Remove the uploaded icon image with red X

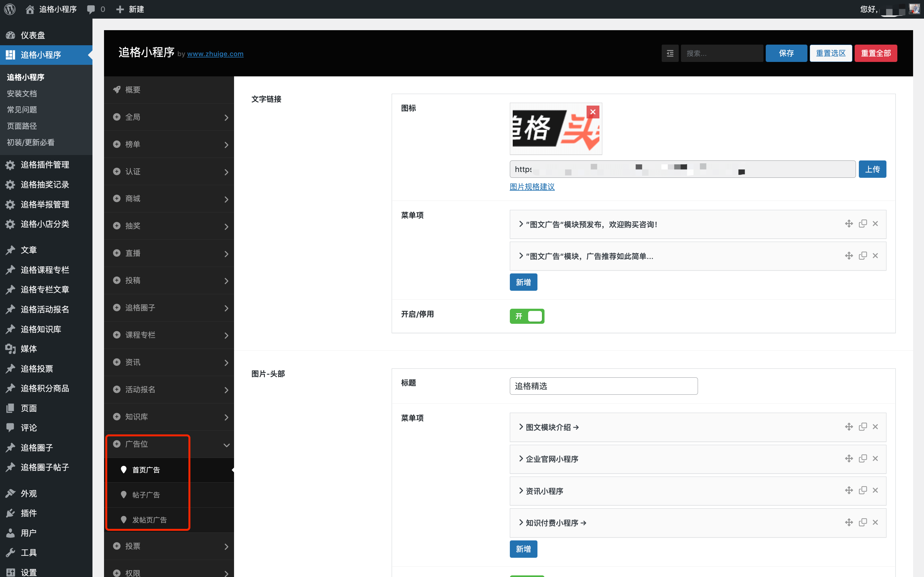[593, 112]
